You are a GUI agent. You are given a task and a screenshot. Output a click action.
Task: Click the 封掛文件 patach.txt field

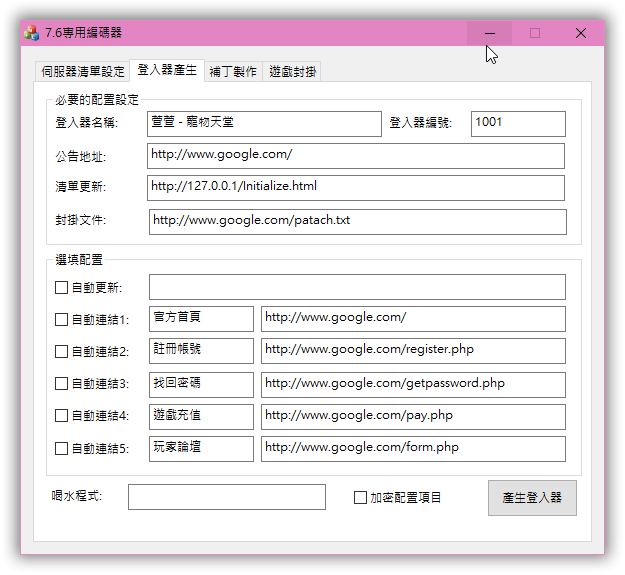(x=358, y=222)
